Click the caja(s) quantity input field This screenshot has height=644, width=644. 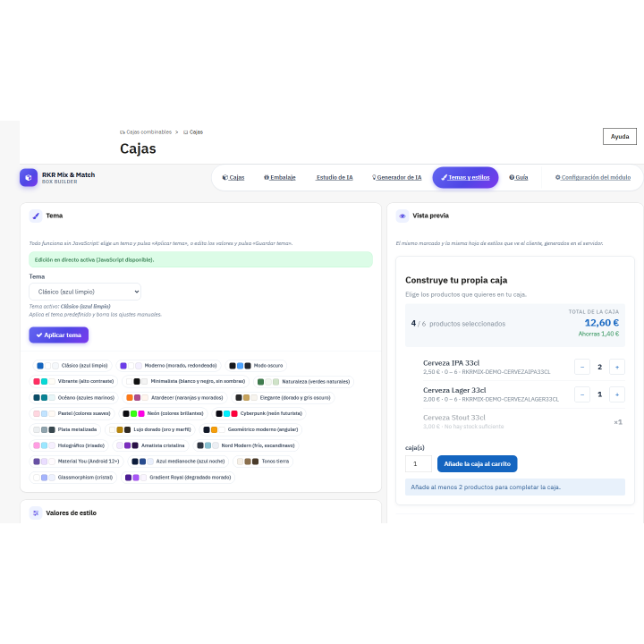coord(418,463)
